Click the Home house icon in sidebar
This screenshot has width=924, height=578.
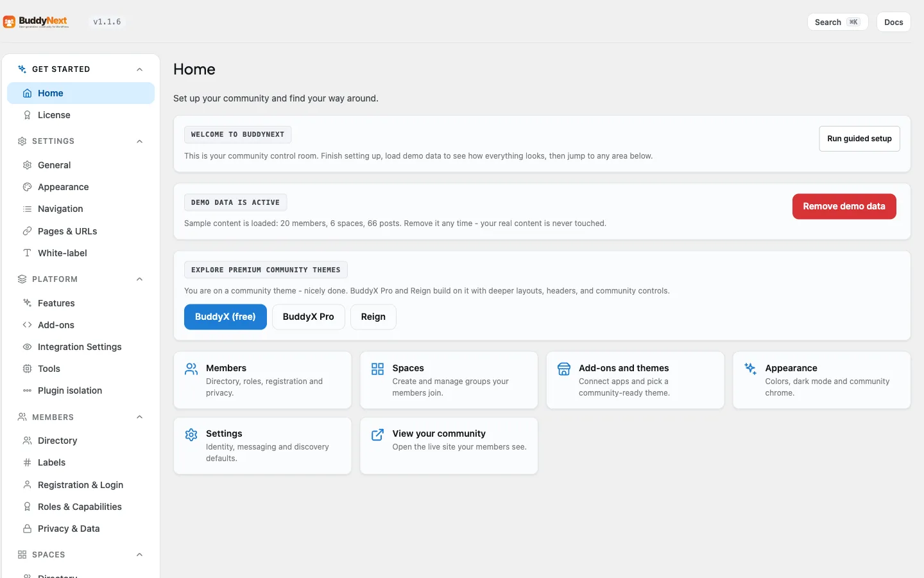tap(27, 93)
